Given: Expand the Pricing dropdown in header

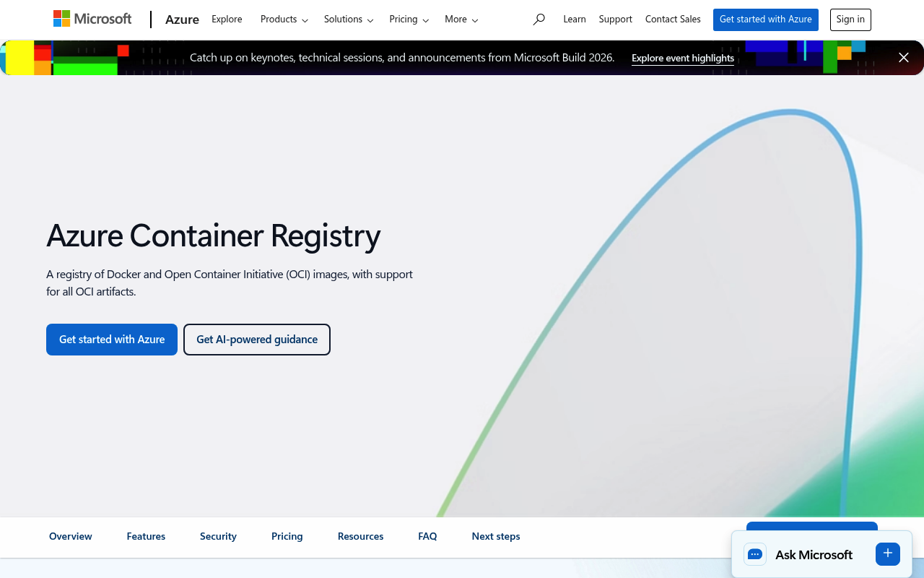Looking at the screenshot, I should click(409, 20).
